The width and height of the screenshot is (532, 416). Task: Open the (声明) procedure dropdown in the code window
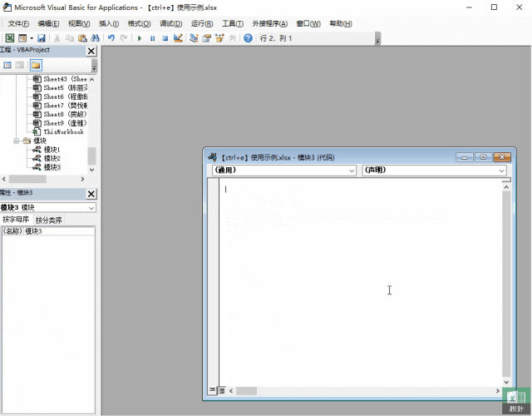pos(502,171)
